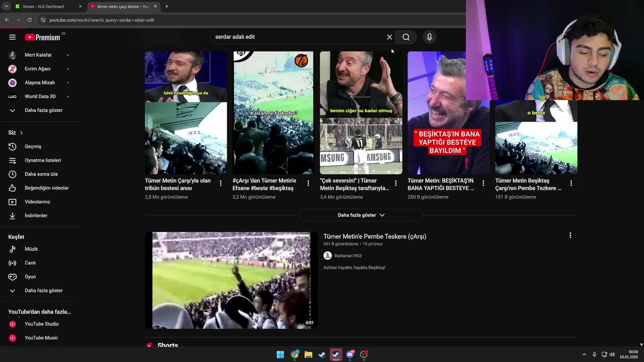Open options menu for Pembe Teskere video
Image resolution: width=644 pixels, height=362 pixels.
click(570, 235)
